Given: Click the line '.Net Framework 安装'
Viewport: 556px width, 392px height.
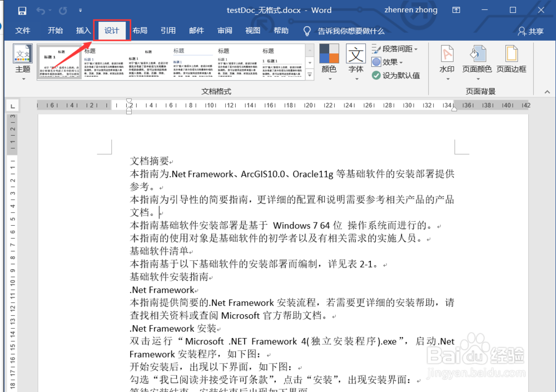Looking at the screenshot, I should point(173,329).
